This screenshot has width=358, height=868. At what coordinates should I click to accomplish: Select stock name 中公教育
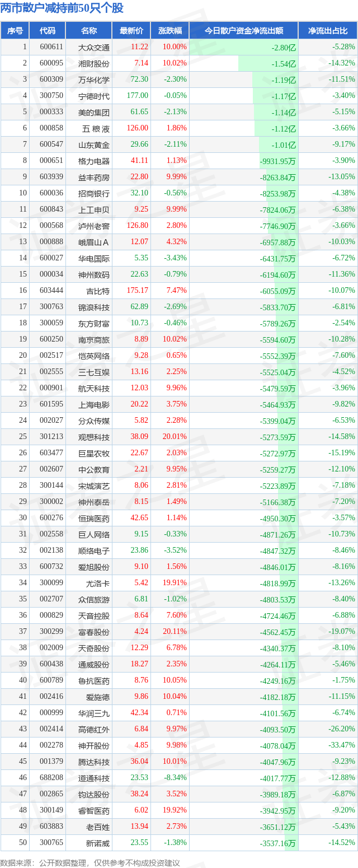click(94, 469)
